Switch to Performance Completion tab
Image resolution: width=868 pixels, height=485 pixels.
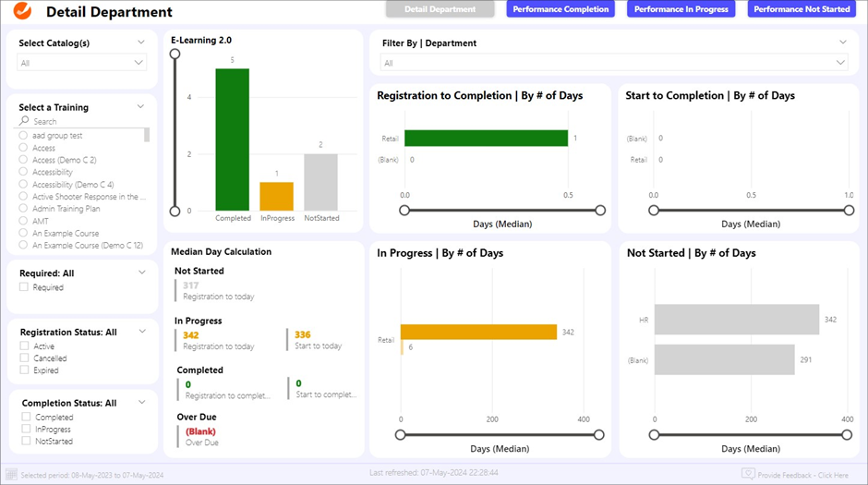pos(561,9)
